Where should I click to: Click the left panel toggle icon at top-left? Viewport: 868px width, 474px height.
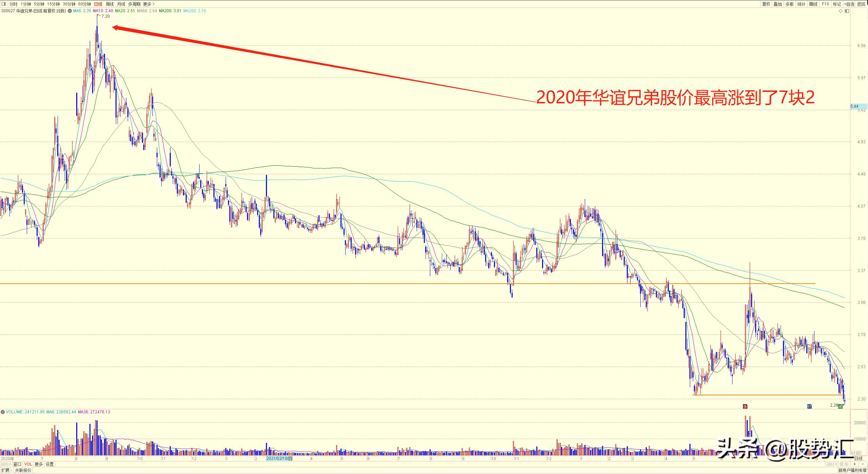point(4,4)
